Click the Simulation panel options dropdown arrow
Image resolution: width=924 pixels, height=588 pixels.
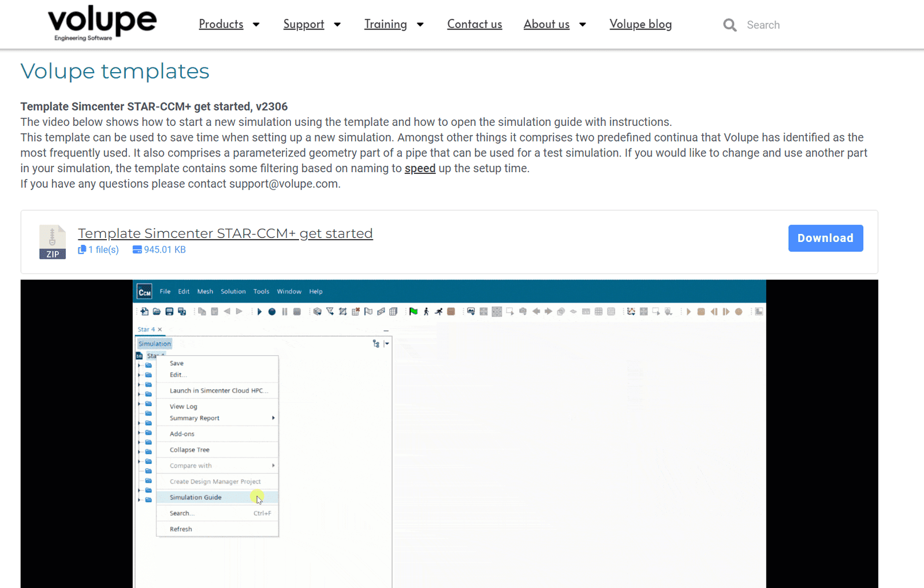coord(387,344)
